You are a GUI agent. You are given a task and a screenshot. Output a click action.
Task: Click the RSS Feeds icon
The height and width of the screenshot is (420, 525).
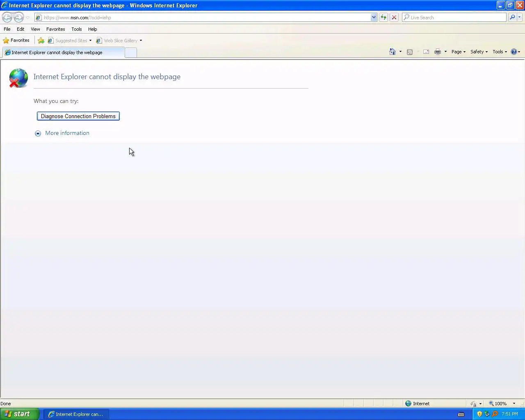409,52
